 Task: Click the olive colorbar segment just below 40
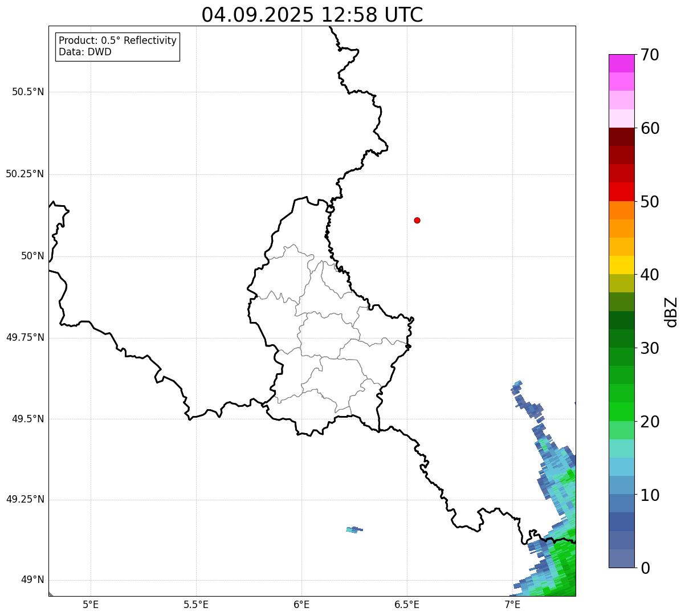[x=621, y=283]
